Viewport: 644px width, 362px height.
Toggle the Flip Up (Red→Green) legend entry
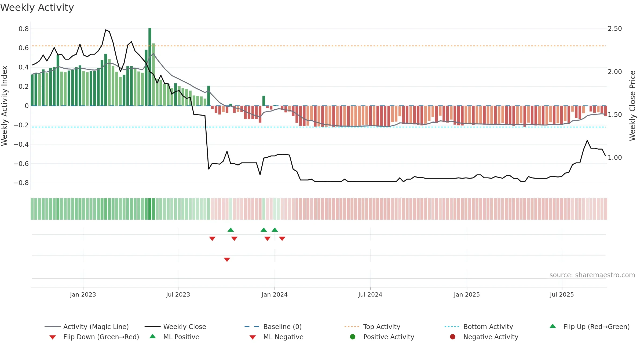[589, 327]
